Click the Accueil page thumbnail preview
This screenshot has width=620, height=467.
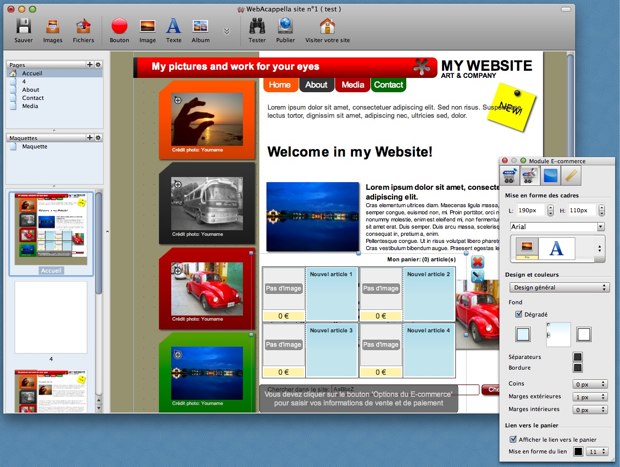[x=51, y=229]
